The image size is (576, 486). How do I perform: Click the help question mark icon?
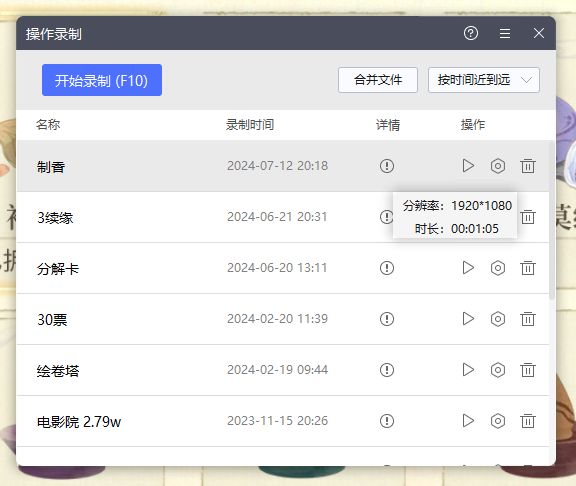tap(471, 33)
